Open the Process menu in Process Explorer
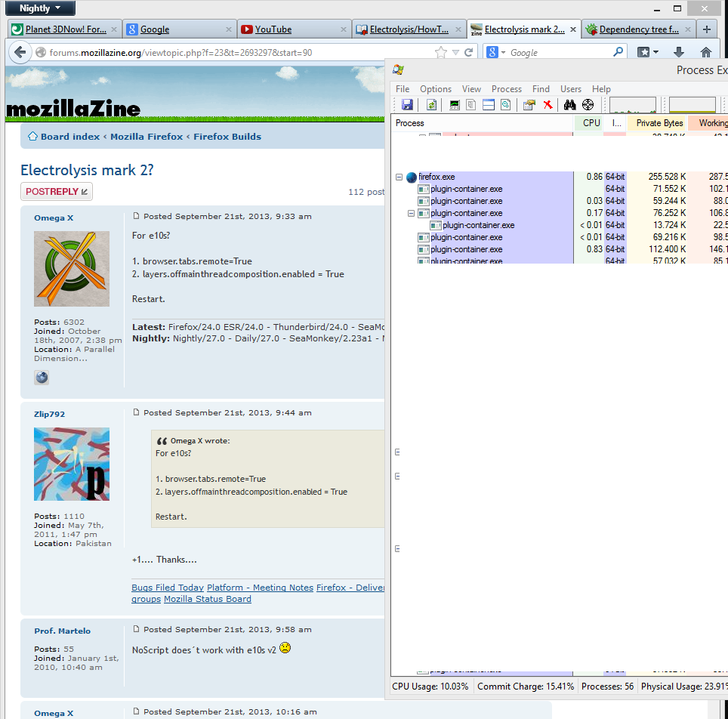 pos(507,88)
